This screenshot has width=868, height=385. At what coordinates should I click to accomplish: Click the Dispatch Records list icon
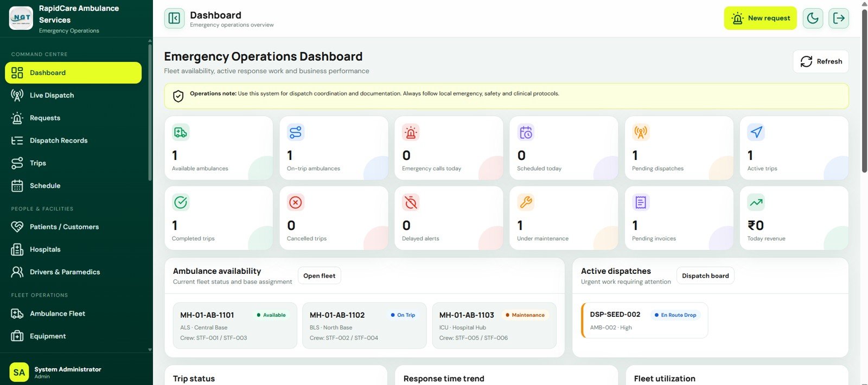17,140
